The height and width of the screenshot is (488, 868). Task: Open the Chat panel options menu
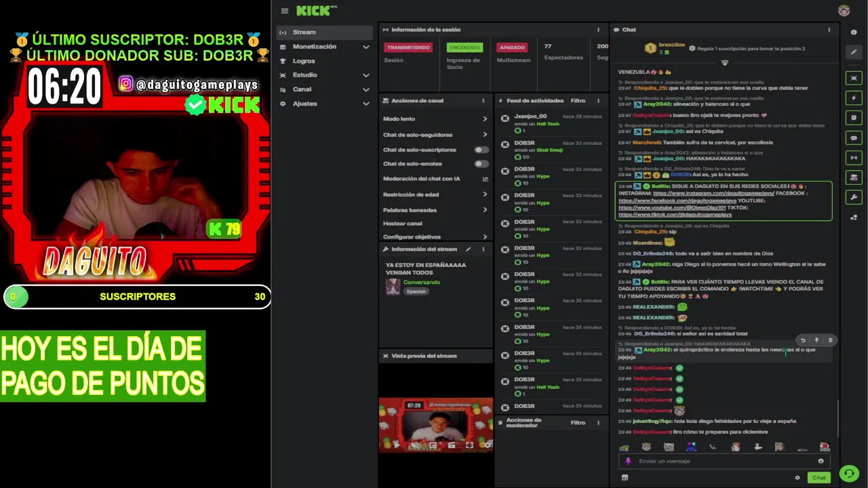click(829, 30)
